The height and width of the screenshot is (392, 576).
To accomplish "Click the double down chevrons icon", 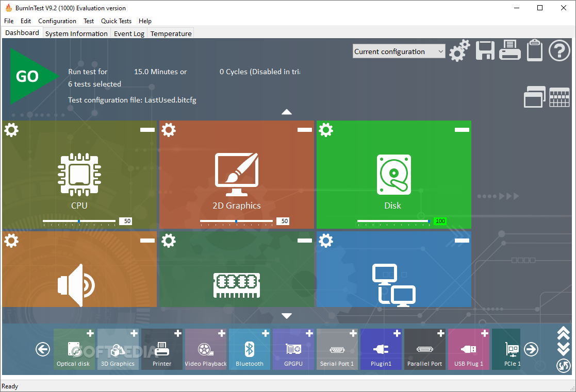I will tap(563, 349).
